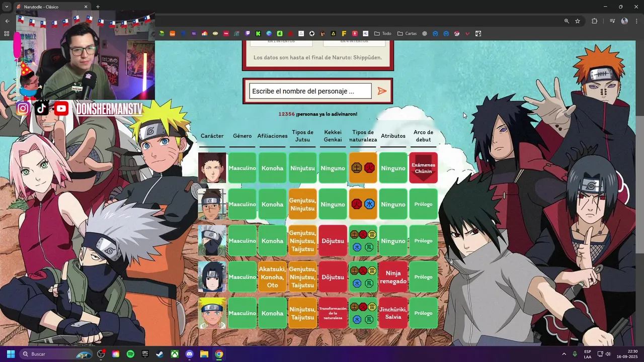
Task: Open the Cartas bookmarks folder
Action: [407, 34]
